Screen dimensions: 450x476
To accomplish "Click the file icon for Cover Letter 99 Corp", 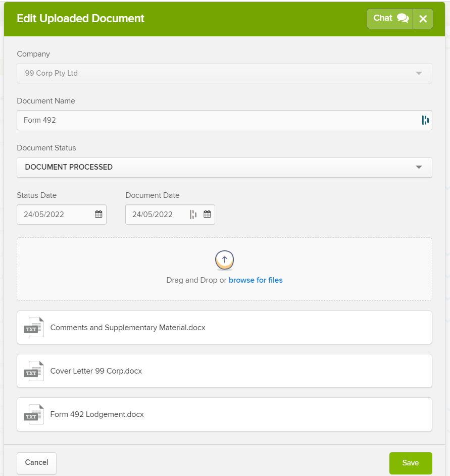I will tap(34, 371).
